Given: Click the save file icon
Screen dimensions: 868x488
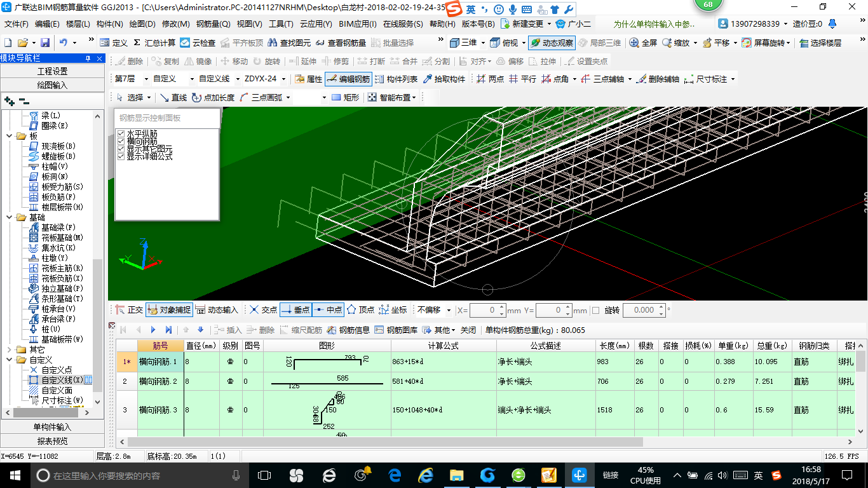Looking at the screenshot, I should tap(44, 43).
